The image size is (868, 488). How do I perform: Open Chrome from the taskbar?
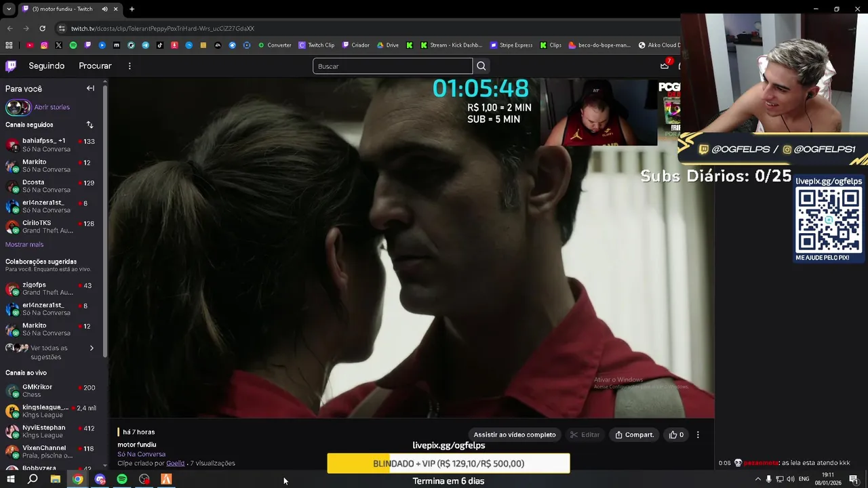tap(78, 479)
